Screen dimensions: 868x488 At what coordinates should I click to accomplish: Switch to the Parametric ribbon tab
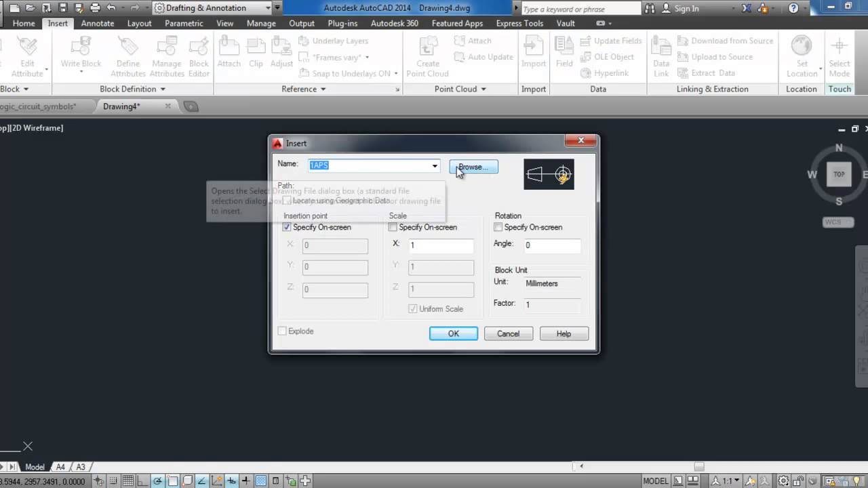coord(184,23)
